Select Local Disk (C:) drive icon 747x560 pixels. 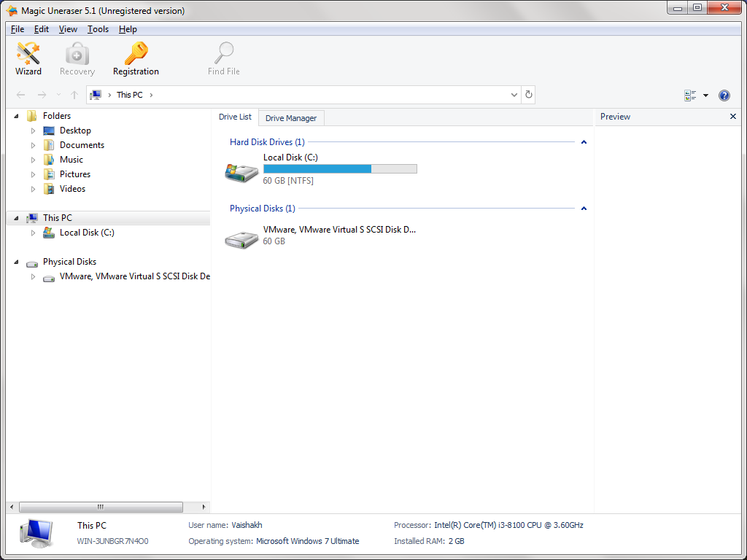click(241, 172)
